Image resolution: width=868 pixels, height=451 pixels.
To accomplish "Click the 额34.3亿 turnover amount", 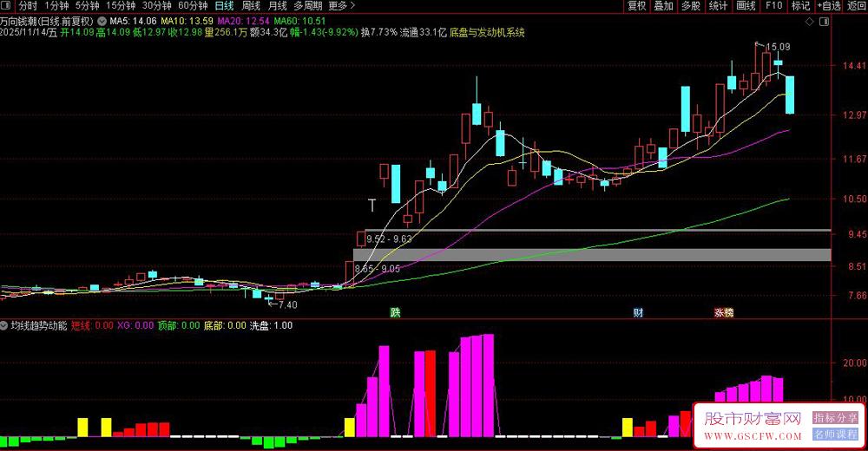I will pos(268,33).
